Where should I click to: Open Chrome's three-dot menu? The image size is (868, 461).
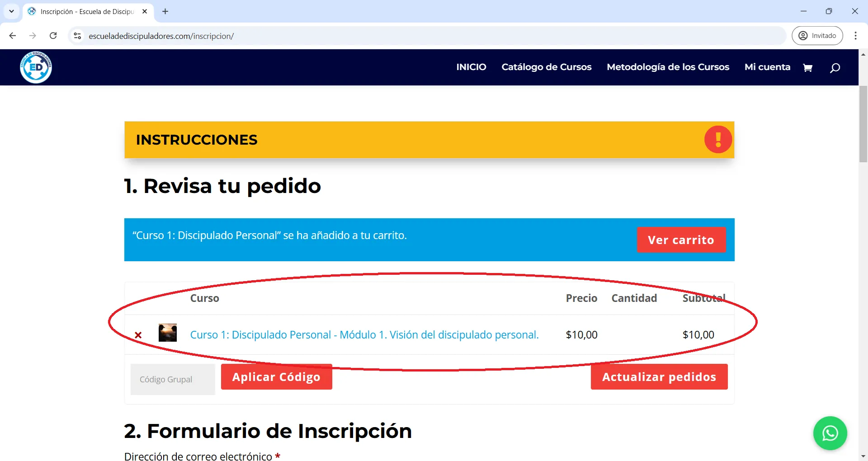coord(855,36)
